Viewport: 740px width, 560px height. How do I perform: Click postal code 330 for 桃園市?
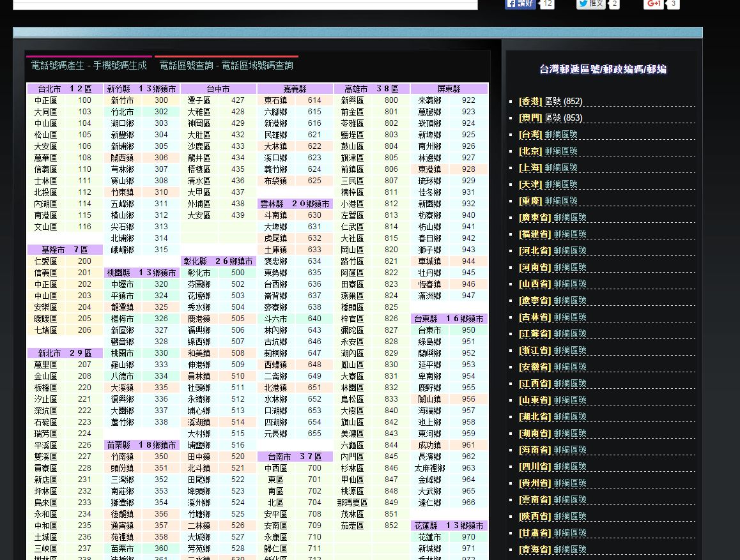[x=162, y=353]
